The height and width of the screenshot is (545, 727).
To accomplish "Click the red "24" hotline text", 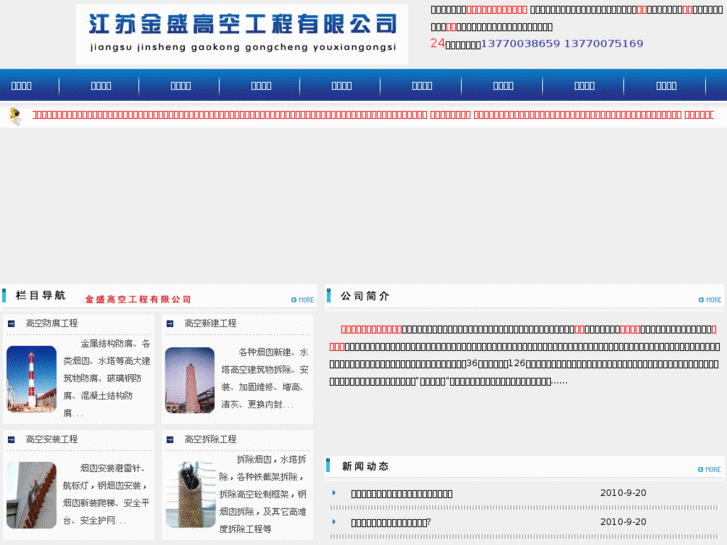I will (x=437, y=43).
